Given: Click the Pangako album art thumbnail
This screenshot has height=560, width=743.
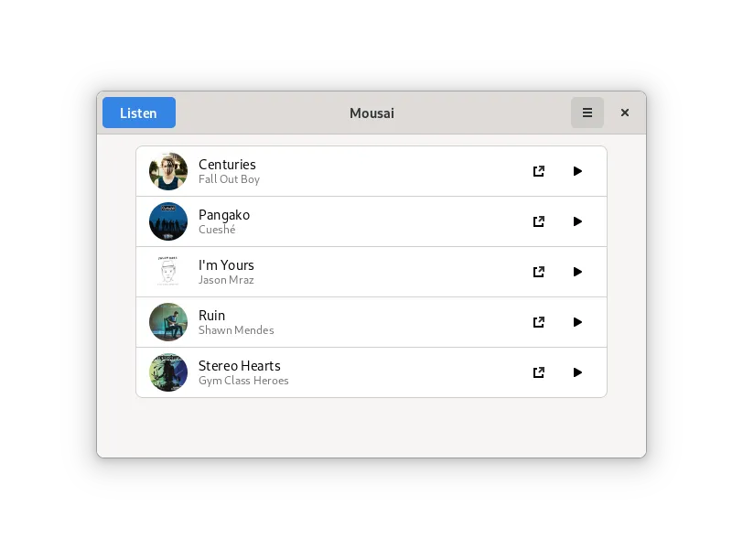Looking at the screenshot, I should pos(168,221).
